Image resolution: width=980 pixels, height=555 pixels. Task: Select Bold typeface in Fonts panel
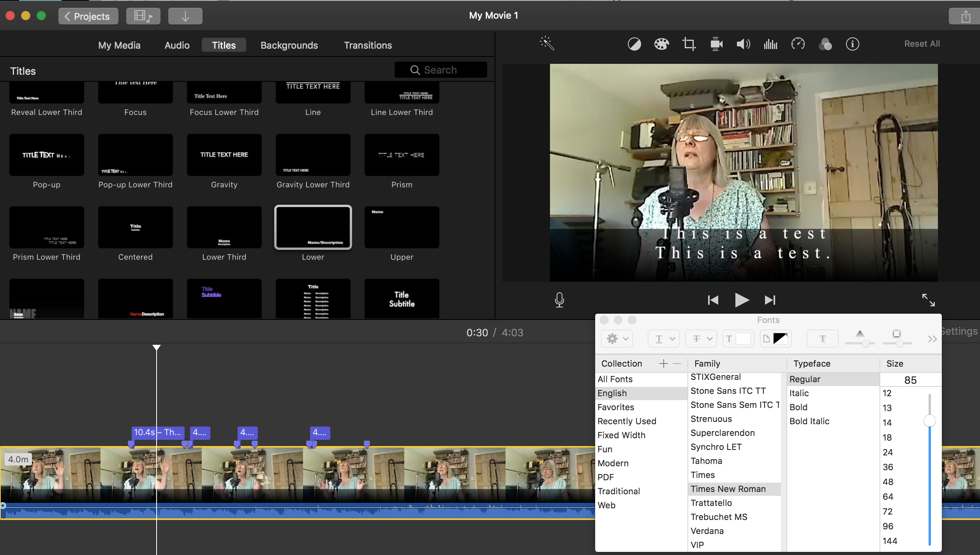[798, 407]
